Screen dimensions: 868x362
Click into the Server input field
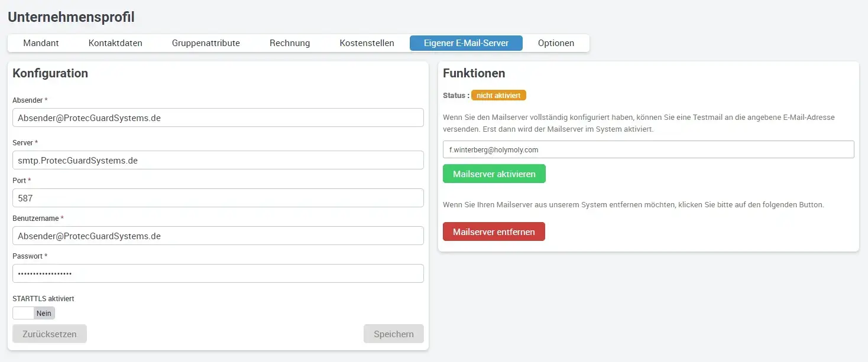point(218,160)
